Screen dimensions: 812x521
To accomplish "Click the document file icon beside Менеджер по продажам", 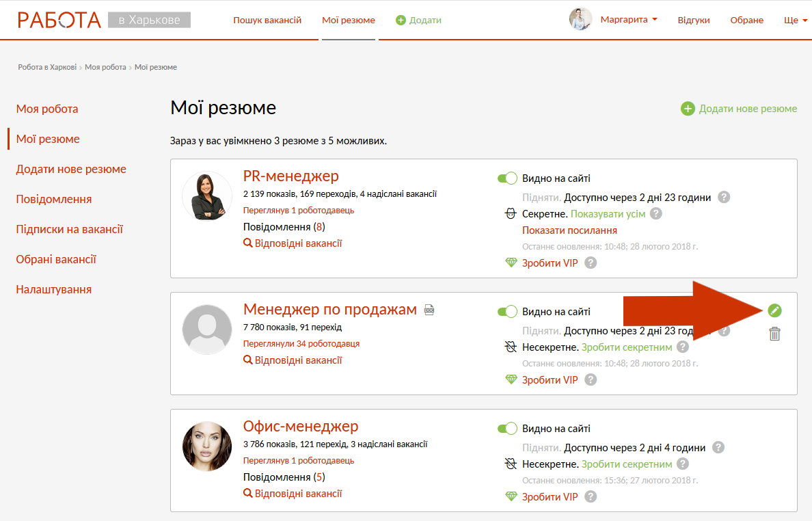I will click(x=429, y=310).
